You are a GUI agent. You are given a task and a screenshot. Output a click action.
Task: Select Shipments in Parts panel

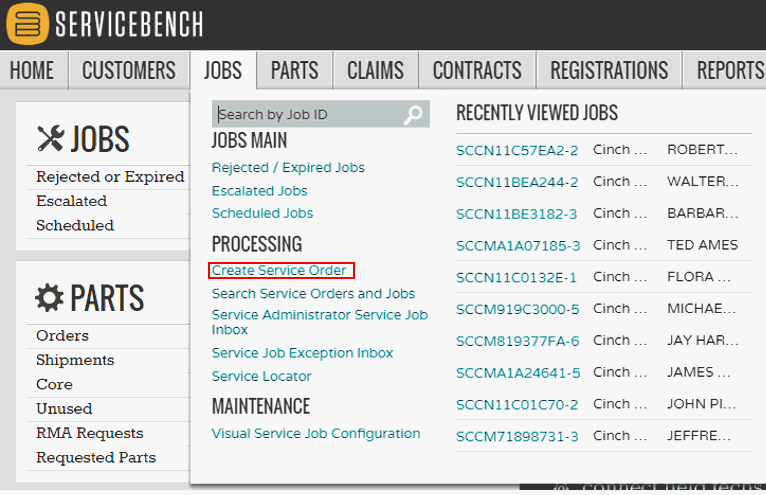tap(75, 360)
